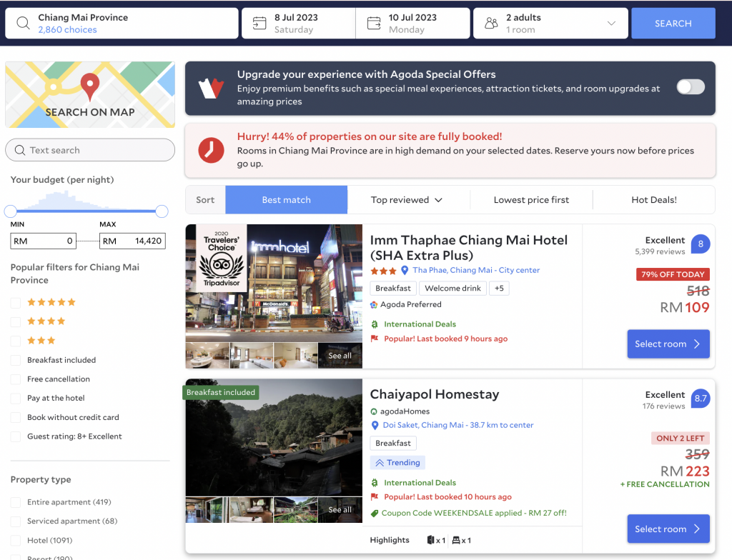
Task: Open Imm Thaphae Chiang Mai Hotel title
Action: [469, 248]
